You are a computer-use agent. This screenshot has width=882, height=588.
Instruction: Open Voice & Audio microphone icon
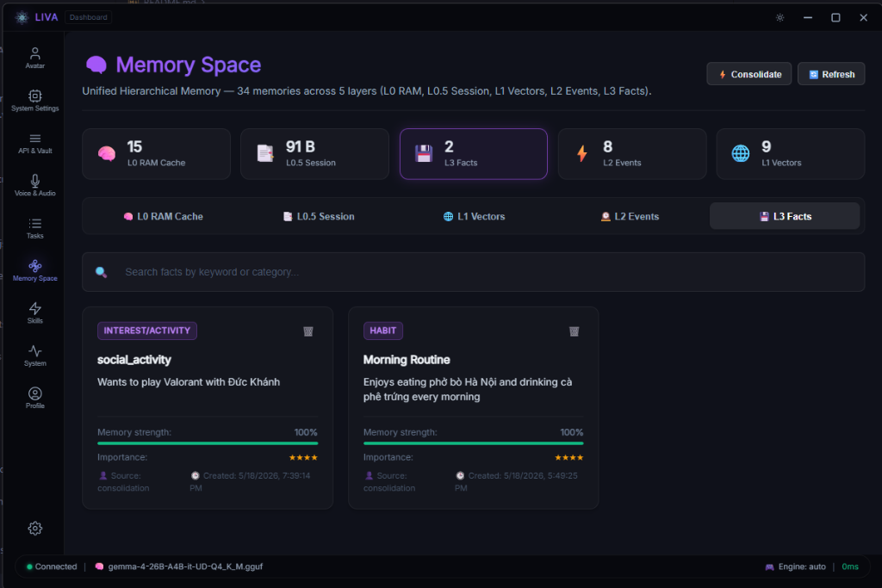pos(34,181)
